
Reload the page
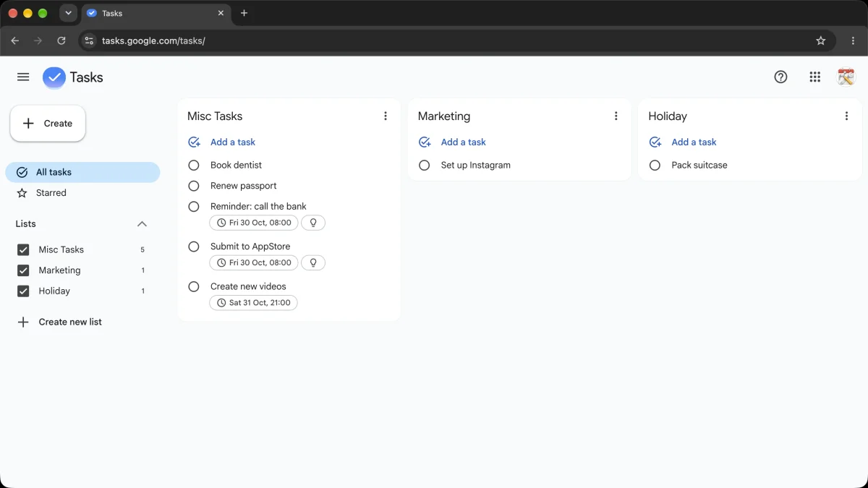pos(61,40)
